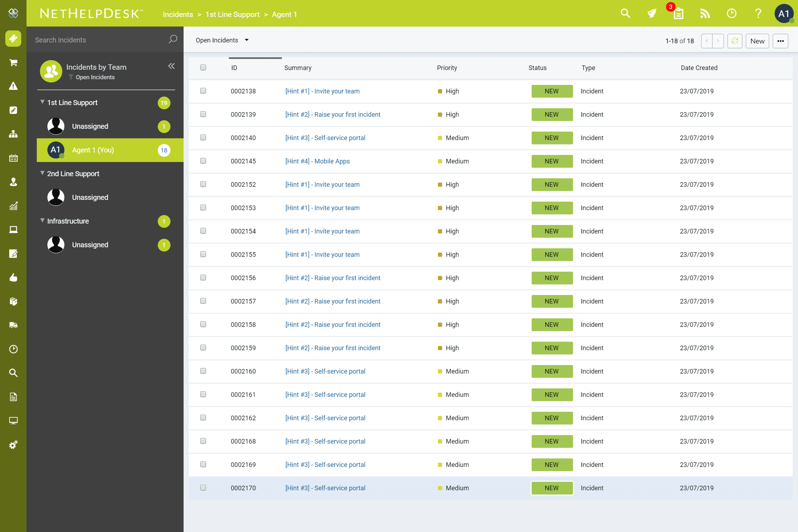Select the shopping cart sales icon
The image size is (798, 532).
click(x=13, y=62)
